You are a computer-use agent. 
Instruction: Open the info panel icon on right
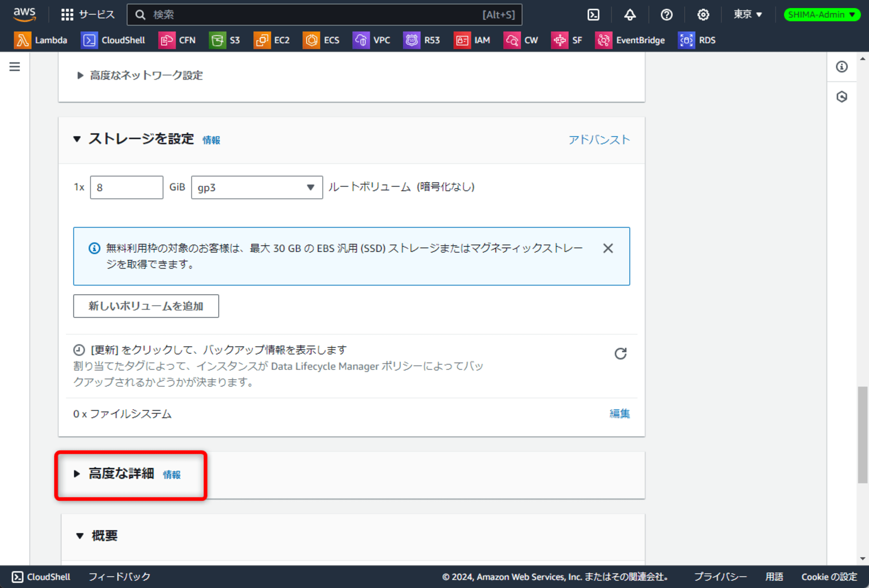(x=842, y=66)
